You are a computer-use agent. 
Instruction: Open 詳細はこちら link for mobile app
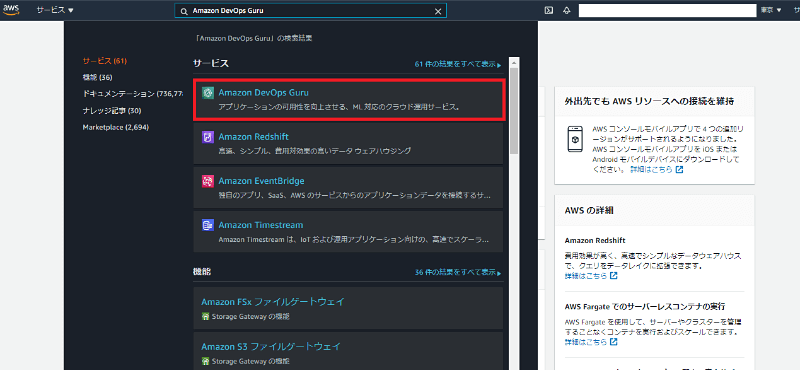(657, 169)
